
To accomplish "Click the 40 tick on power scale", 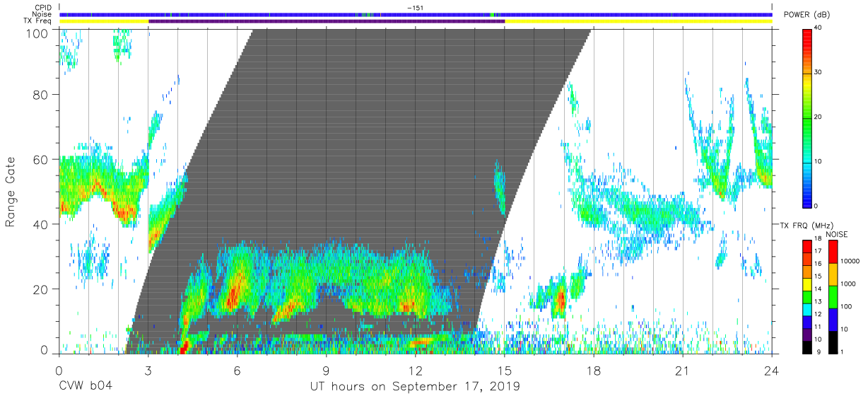I will pos(819,28).
